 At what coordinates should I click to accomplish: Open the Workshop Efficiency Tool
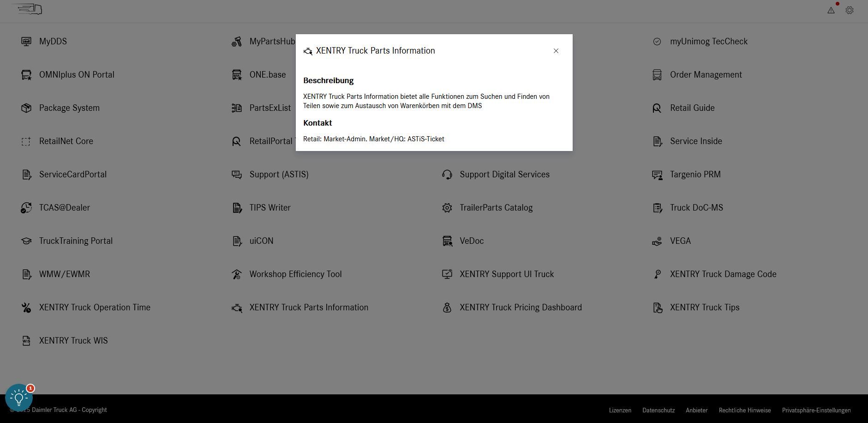295,274
